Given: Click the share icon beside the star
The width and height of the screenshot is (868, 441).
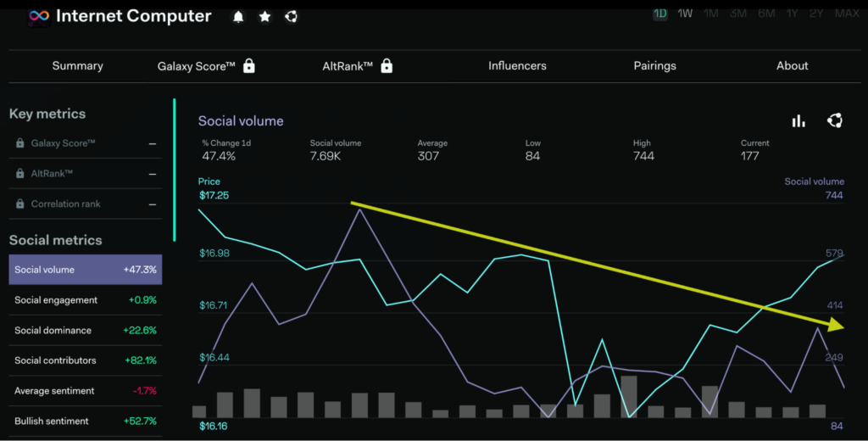Looking at the screenshot, I should (292, 17).
